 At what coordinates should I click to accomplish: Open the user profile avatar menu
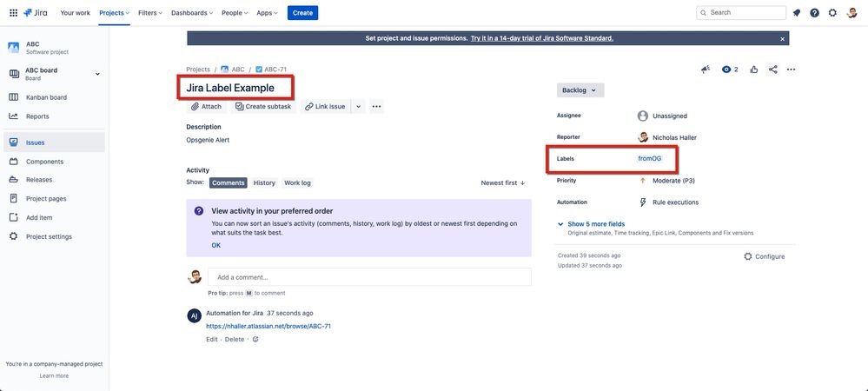click(x=852, y=13)
